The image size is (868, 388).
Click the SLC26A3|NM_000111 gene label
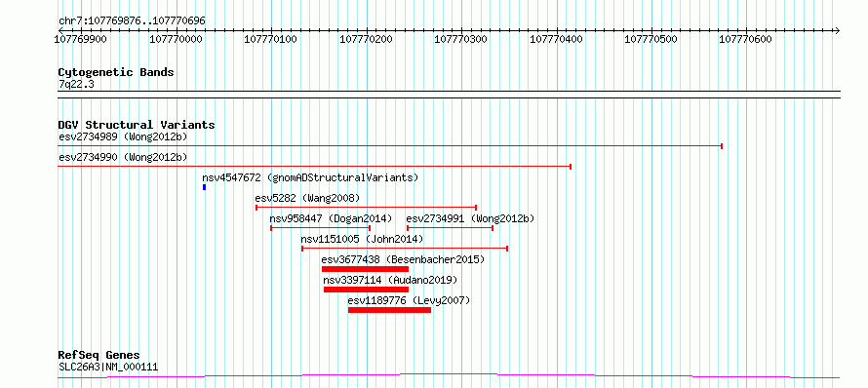[x=108, y=367]
